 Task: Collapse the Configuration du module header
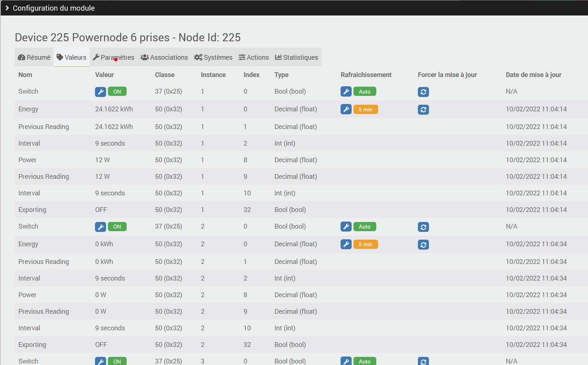click(7, 8)
